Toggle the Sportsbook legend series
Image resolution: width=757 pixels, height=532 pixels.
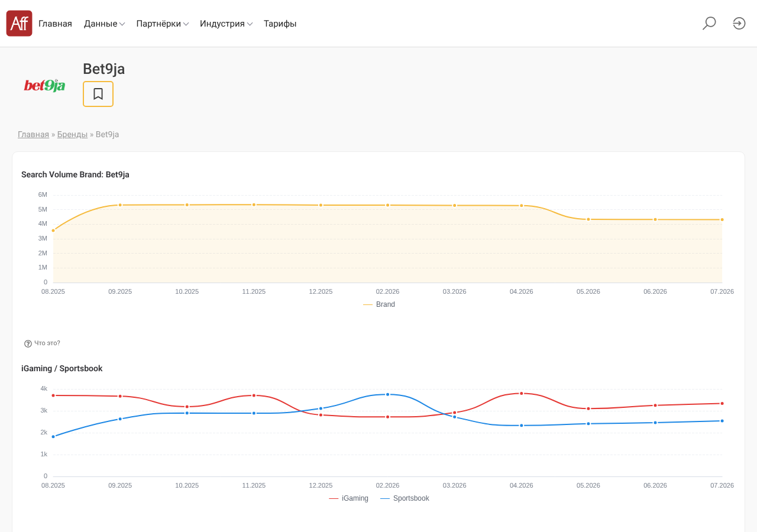(405, 498)
